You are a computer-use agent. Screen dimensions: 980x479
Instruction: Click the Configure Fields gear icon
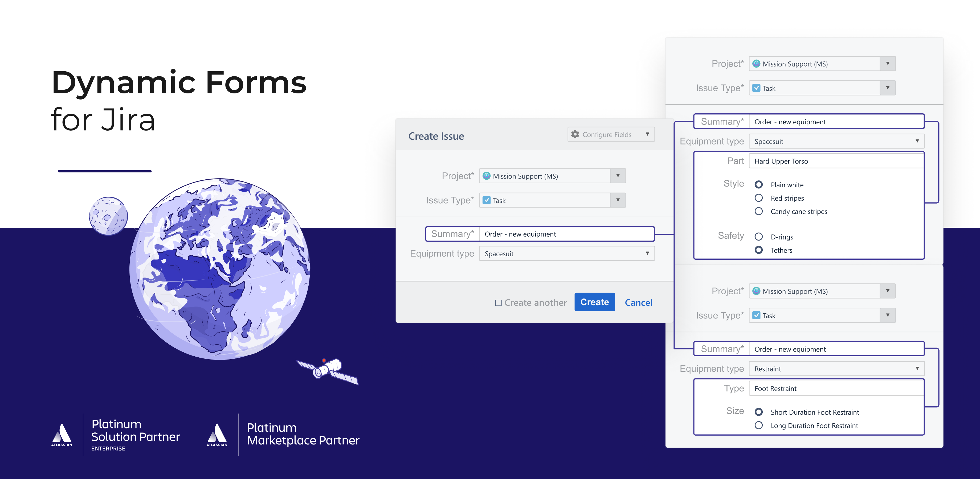pos(575,134)
